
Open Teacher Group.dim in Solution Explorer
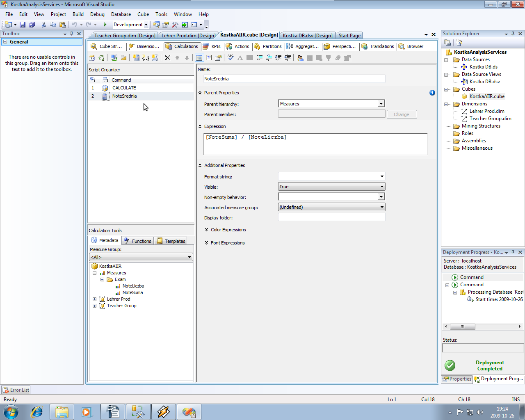tap(490, 119)
